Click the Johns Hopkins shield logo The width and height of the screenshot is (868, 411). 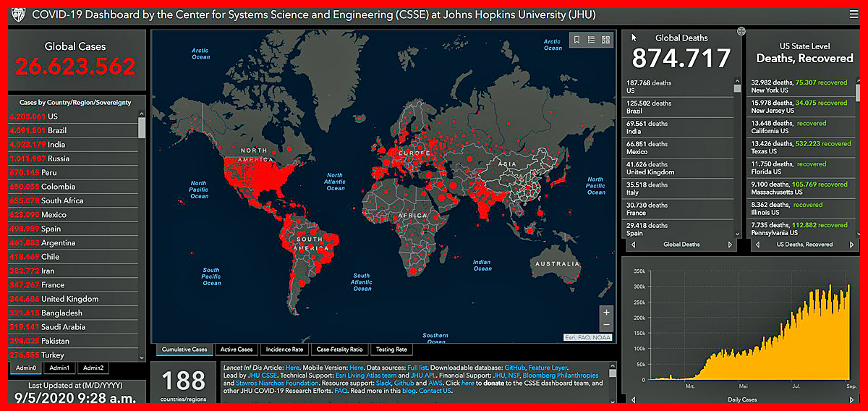click(19, 14)
